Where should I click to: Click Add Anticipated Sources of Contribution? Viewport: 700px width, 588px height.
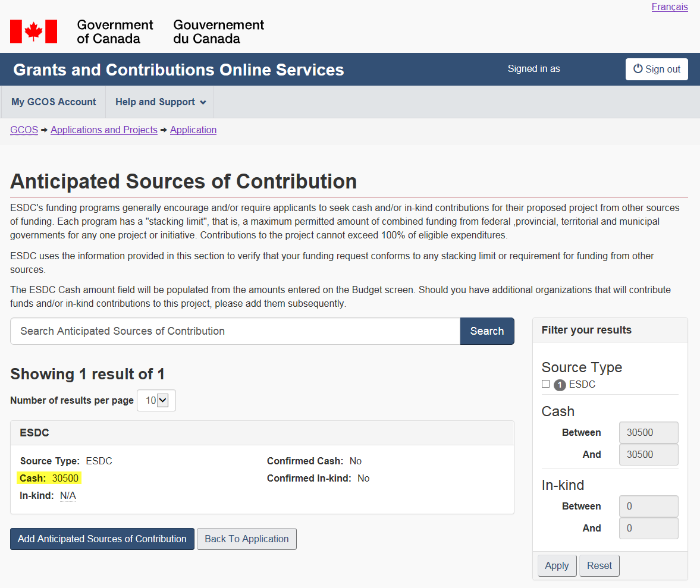[x=102, y=539]
